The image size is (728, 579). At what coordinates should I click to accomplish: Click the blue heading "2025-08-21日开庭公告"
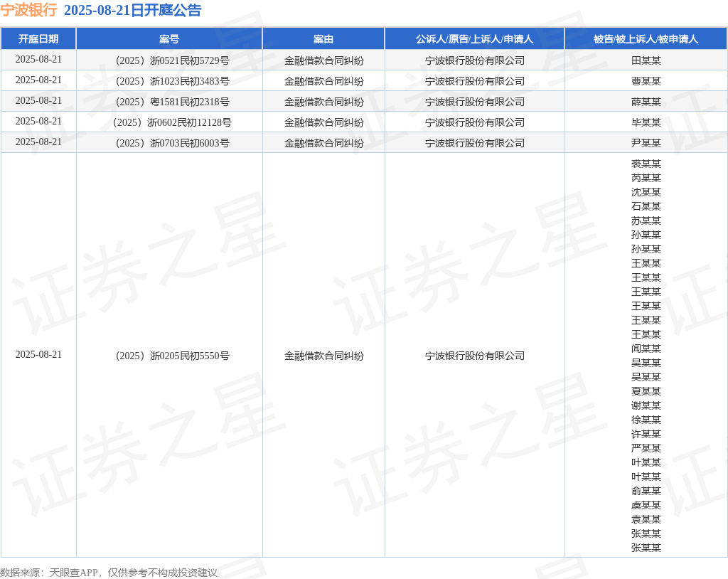click(133, 10)
